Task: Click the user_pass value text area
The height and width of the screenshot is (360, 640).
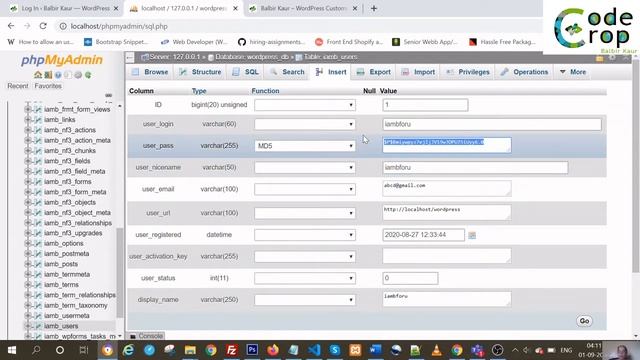Action: pyautogui.click(x=447, y=145)
